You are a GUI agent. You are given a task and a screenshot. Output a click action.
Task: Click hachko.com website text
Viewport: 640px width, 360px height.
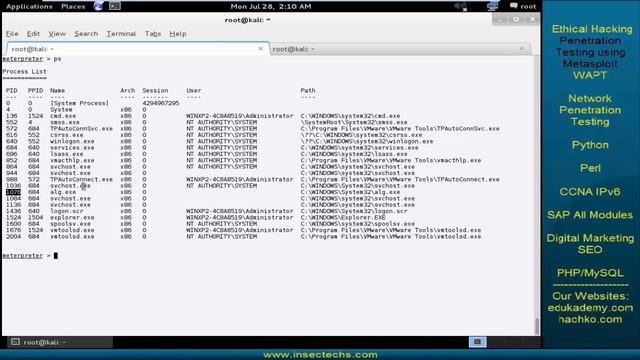coord(590,319)
